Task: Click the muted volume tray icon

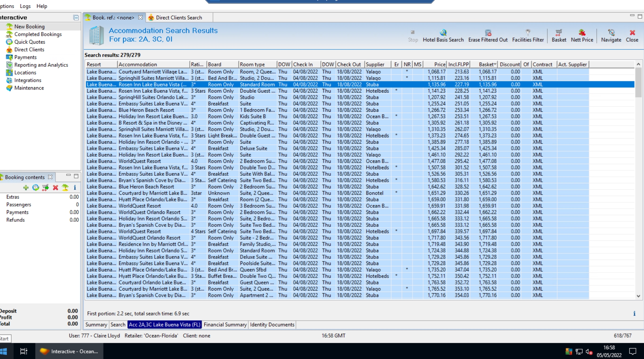Action: 589,352
